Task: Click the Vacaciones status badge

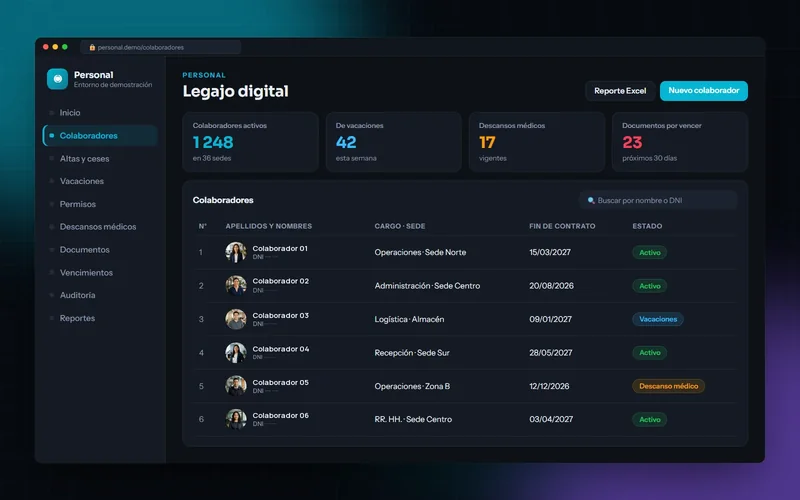Action: click(658, 319)
